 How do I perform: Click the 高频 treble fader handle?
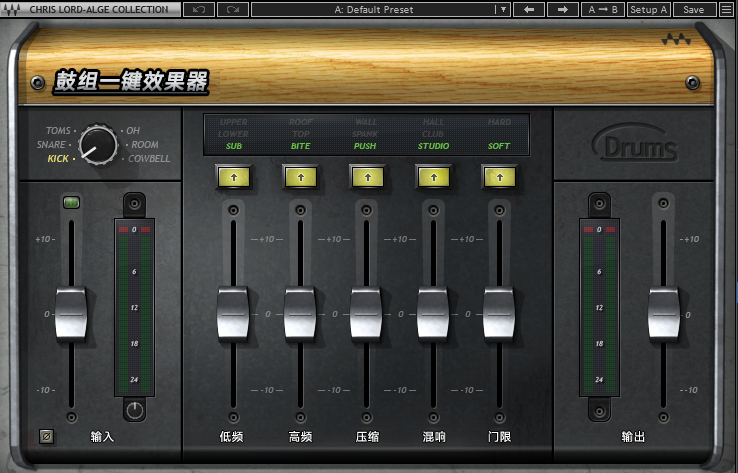300,313
